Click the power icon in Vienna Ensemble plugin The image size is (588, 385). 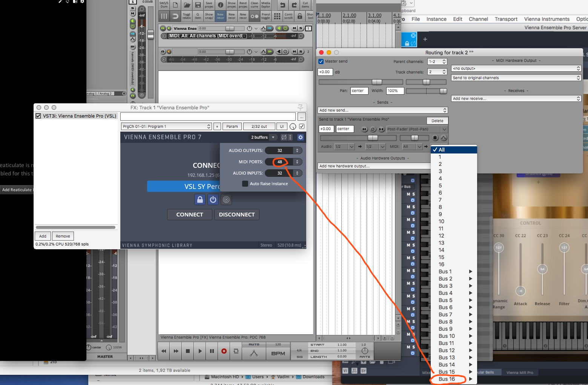(213, 199)
